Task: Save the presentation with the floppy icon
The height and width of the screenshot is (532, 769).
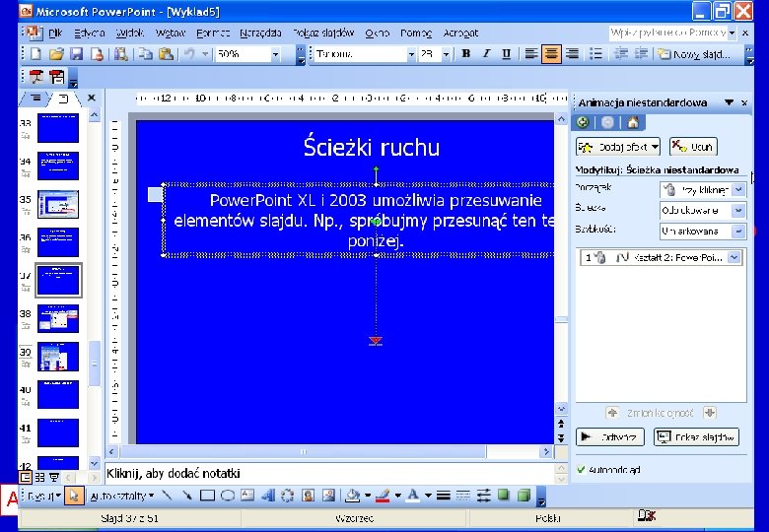Action: point(76,54)
